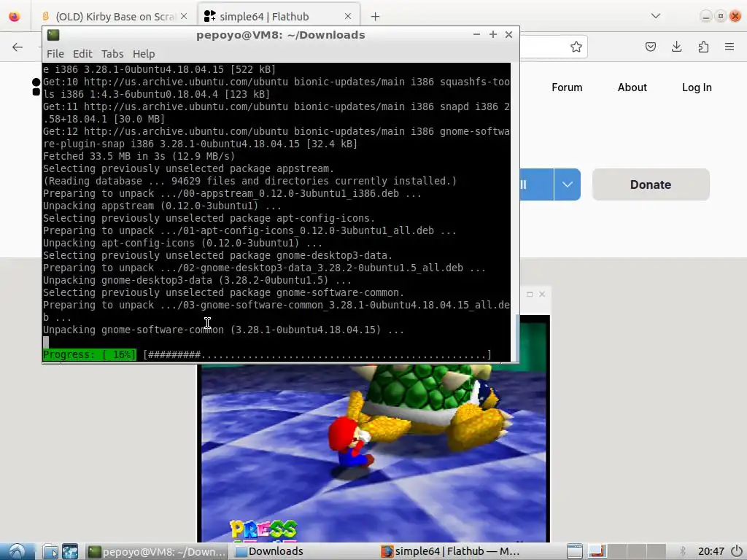The height and width of the screenshot is (560, 747).
Task: Click the show desktop icon in taskbar
Action: coord(575,551)
